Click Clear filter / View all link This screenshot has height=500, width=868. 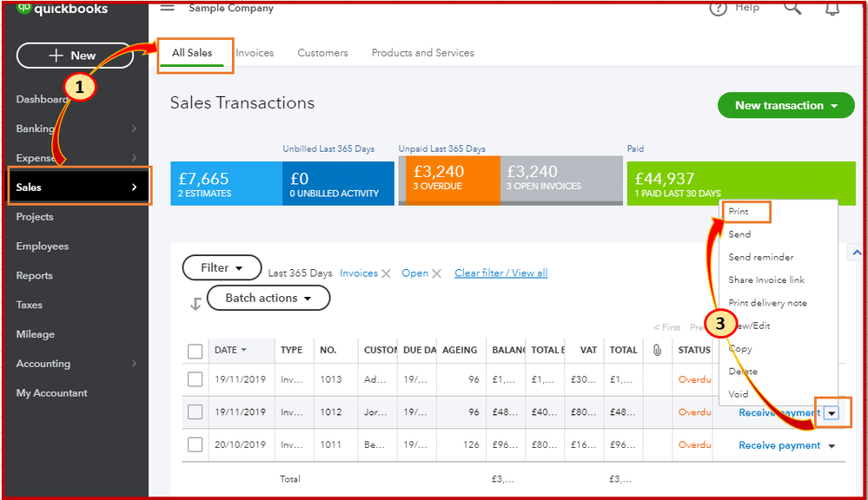pos(501,273)
